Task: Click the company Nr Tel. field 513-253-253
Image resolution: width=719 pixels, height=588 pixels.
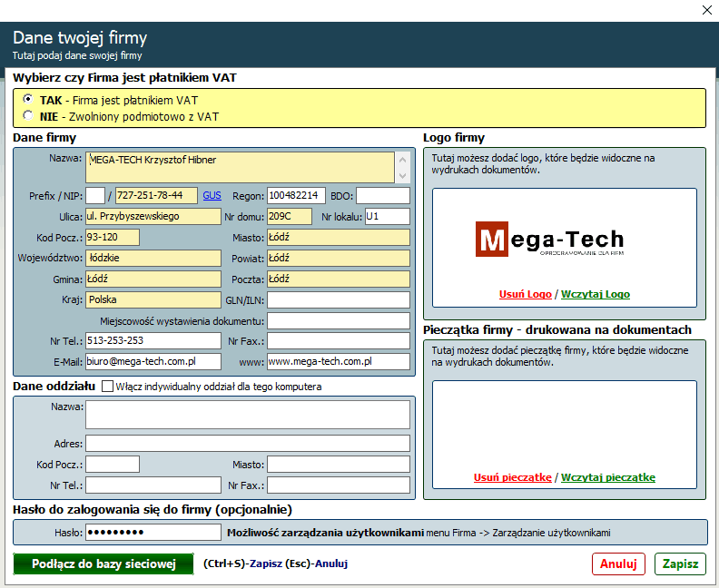Action: (153, 340)
